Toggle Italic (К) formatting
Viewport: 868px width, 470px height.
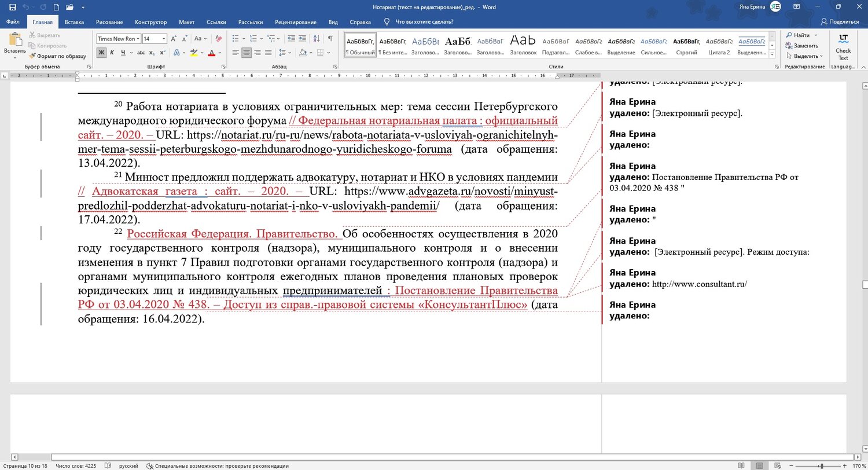(x=112, y=53)
